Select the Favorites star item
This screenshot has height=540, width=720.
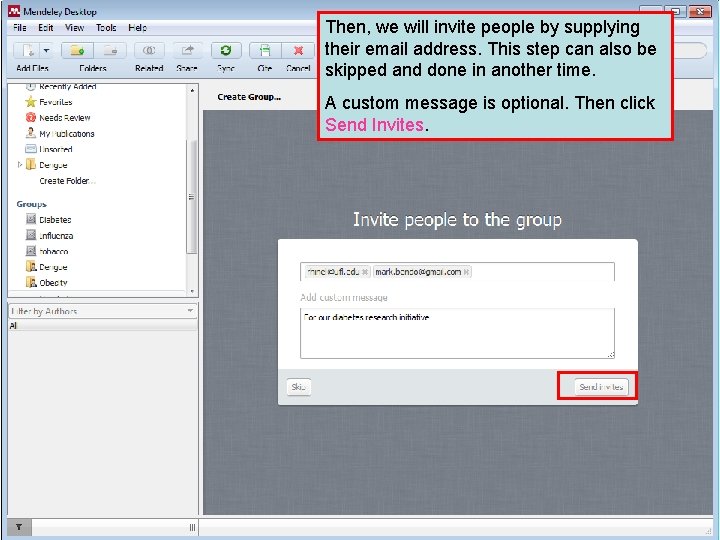pos(56,102)
